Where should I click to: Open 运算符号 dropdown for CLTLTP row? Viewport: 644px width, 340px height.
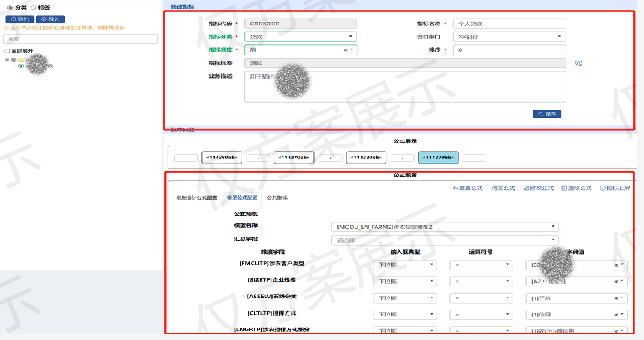tap(481, 314)
